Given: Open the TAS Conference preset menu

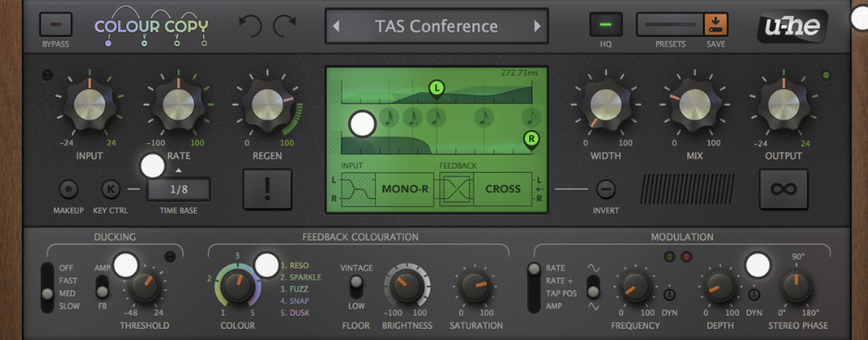Looking at the screenshot, I should pyautogui.click(x=436, y=26).
